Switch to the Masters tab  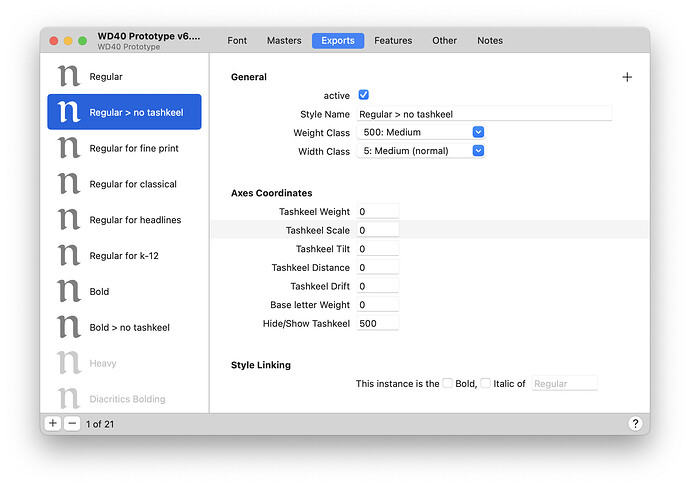point(284,41)
